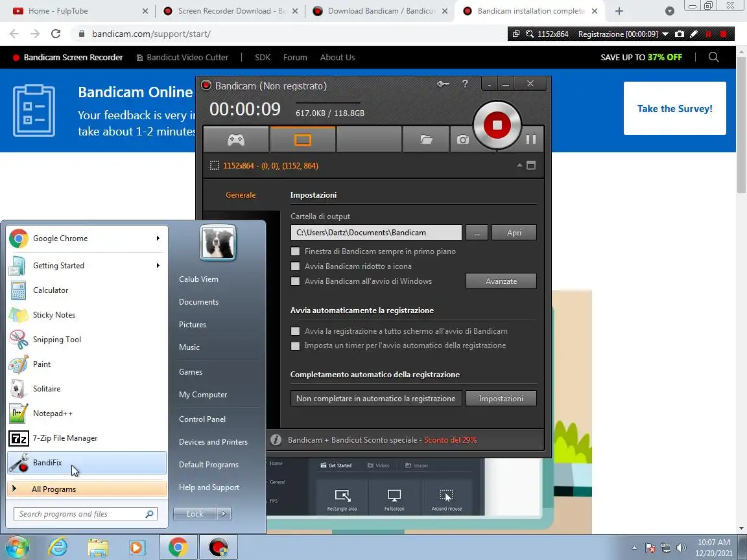Image resolution: width=747 pixels, height=560 pixels.
Task: Select the Generale tab in Bandicam sidebar
Action: click(241, 194)
